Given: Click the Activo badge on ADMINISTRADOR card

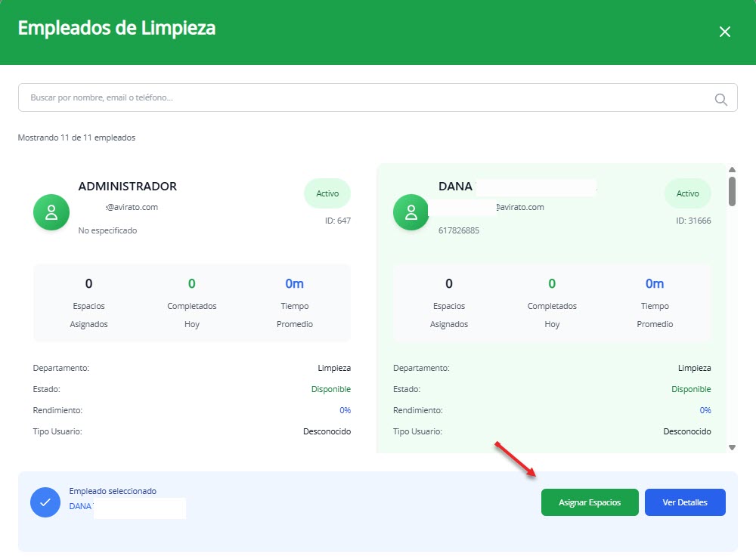Looking at the screenshot, I should (327, 193).
